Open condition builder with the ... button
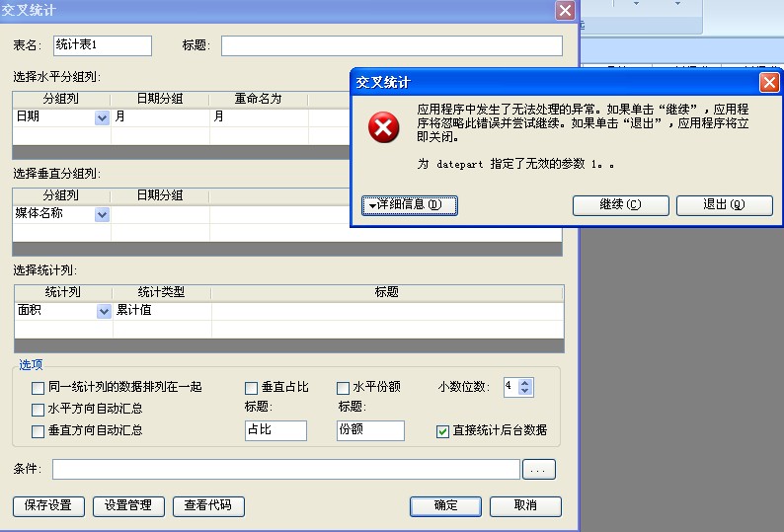This screenshot has height=532, width=784. tap(539, 469)
